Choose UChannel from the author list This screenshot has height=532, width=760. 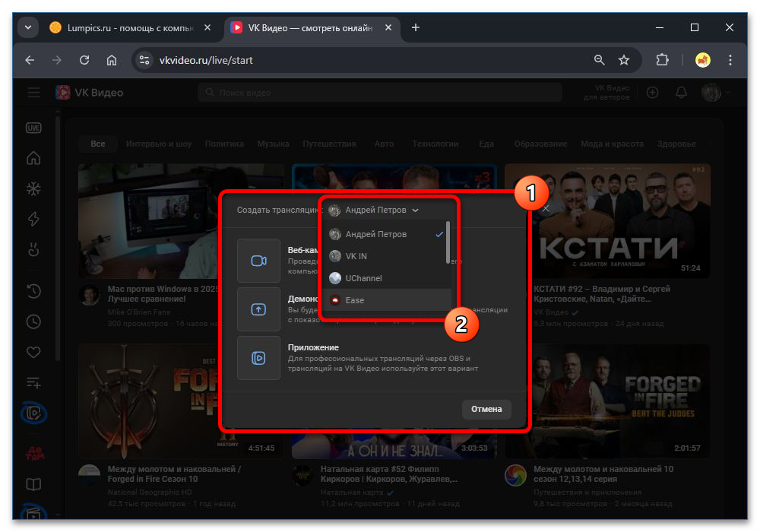(386, 278)
